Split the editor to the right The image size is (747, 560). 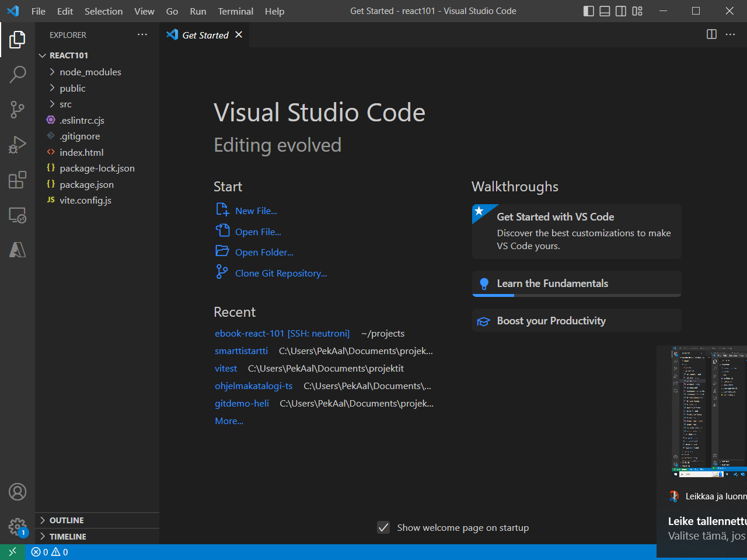(711, 34)
